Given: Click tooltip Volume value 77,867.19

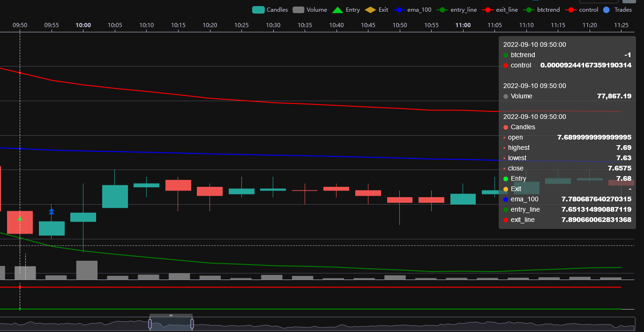Looking at the screenshot, I should coord(614,96).
